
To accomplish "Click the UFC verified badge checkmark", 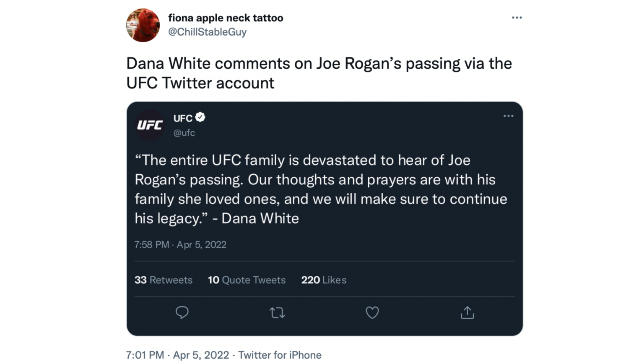I will click(x=200, y=118).
